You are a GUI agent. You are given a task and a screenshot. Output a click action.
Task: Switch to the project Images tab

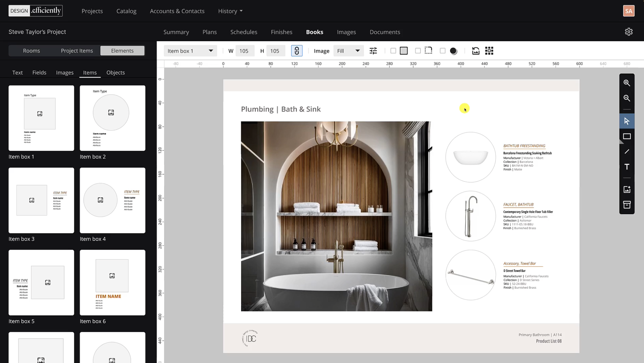[347, 32]
